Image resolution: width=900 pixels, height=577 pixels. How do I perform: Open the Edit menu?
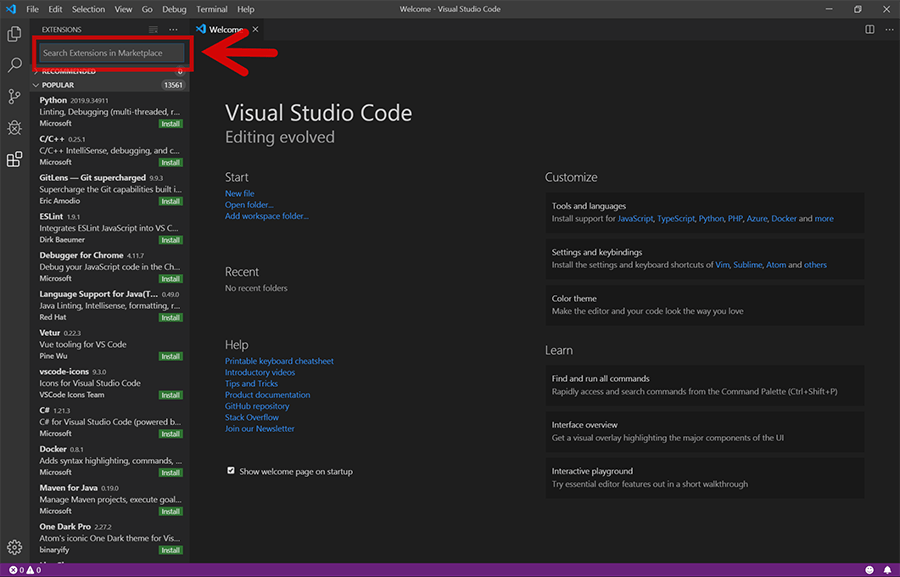(55, 9)
